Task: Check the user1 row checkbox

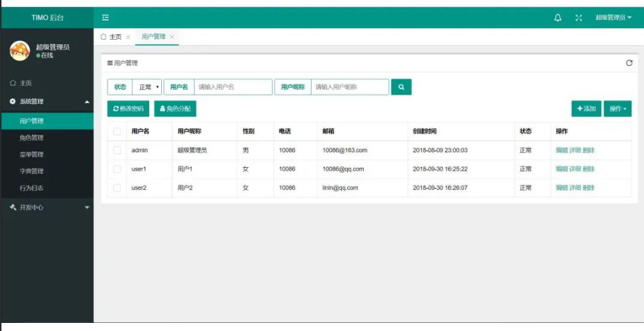Action: pos(117,169)
